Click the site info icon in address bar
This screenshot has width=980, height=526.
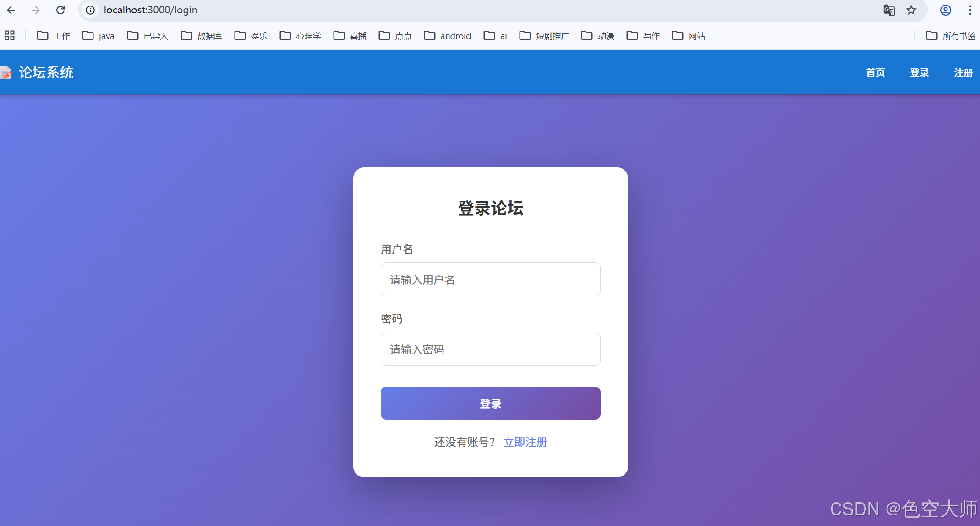91,10
